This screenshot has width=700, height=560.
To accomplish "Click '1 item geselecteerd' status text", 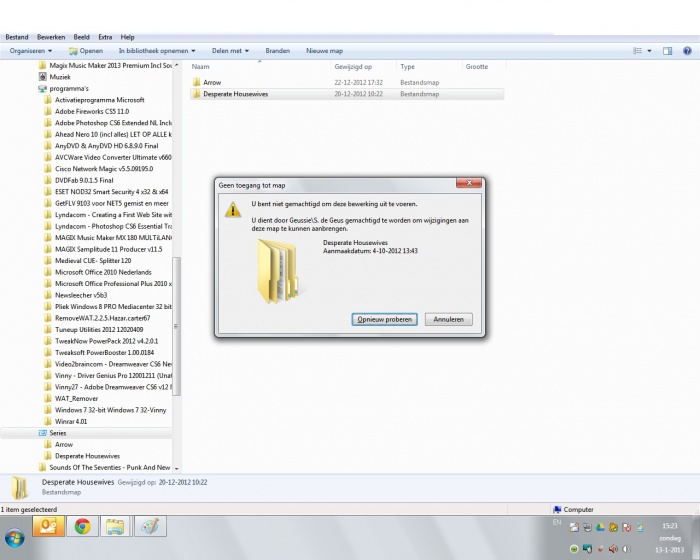I will tap(29, 510).
